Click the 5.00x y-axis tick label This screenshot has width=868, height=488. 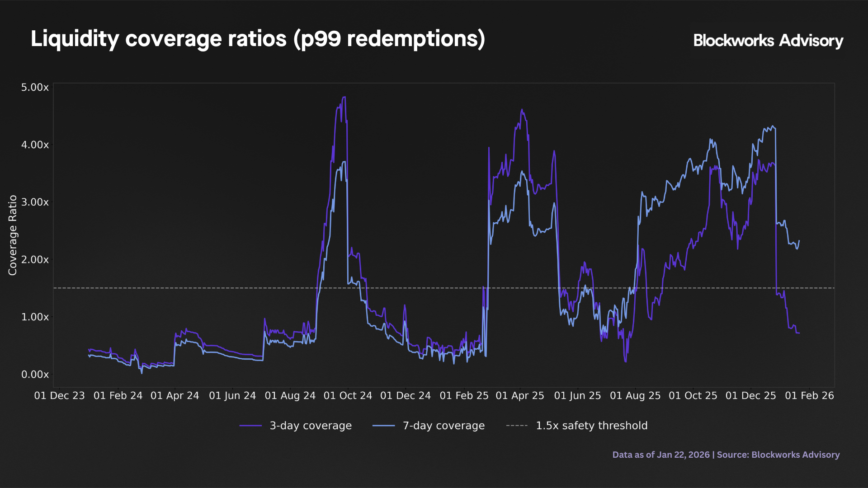(x=35, y=87)
